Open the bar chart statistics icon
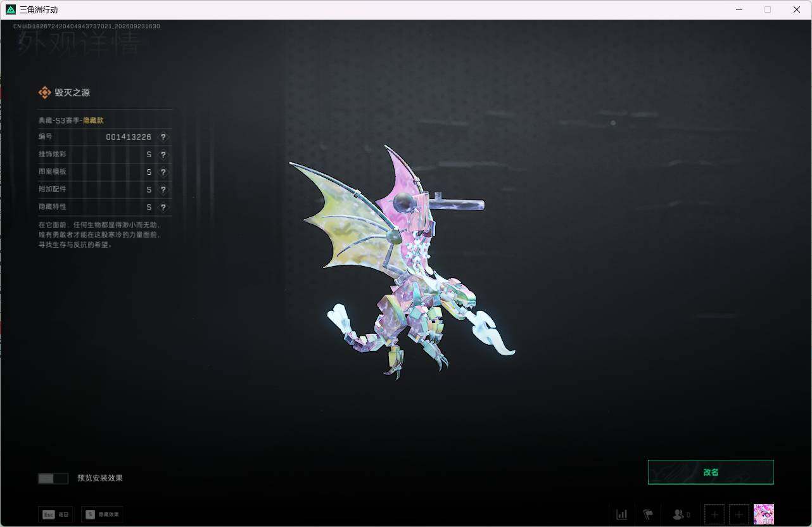Image resolution: width=812 pixels, height=527 pixels. pyautogui.click(x=622, y=514)
